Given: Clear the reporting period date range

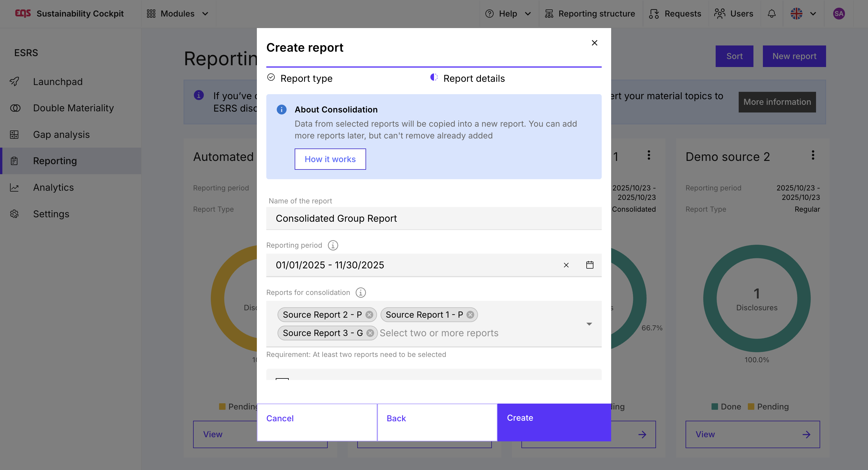Looking at the screenshot, I should point(566,265).
